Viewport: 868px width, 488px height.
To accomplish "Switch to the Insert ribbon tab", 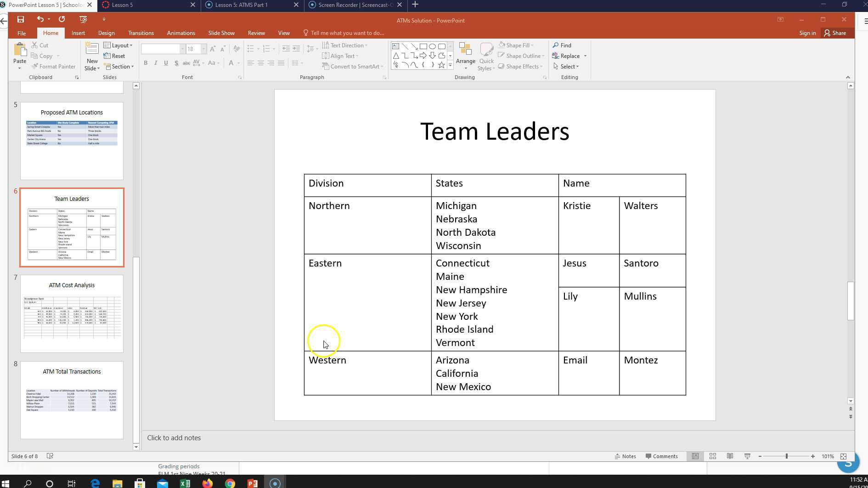I will tap(78, 33).
